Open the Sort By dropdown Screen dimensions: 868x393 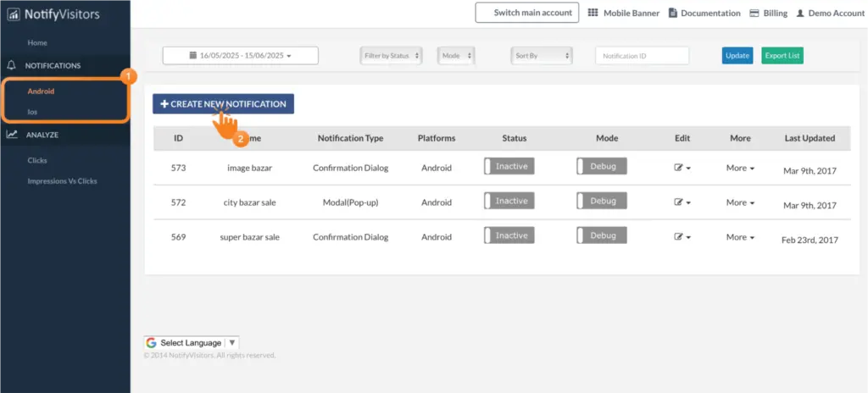[x=542, y=56]
